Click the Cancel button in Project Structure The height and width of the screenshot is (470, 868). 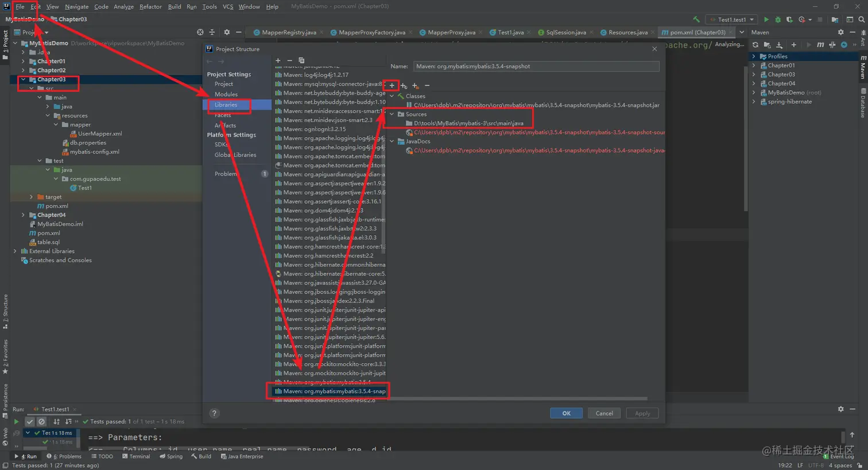click(604, 413)
